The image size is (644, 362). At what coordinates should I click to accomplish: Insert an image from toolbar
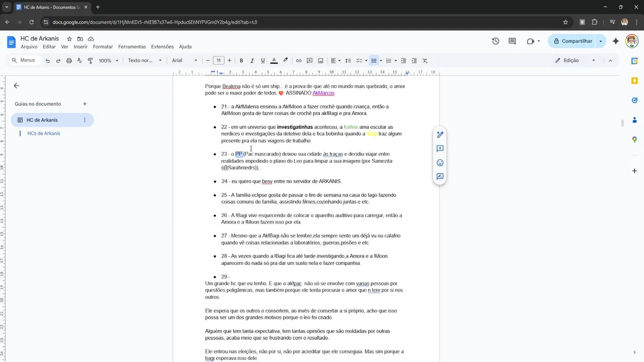(x=320, y=60)
